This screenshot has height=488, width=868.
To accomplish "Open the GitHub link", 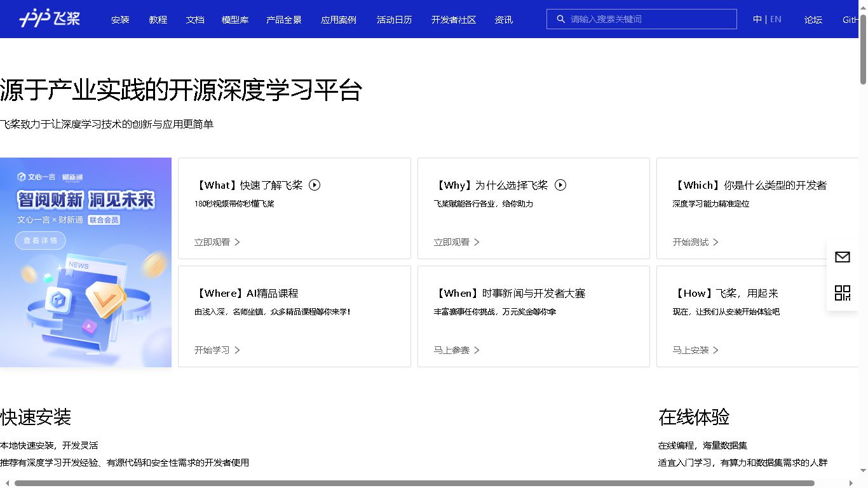I will (851, 20).
